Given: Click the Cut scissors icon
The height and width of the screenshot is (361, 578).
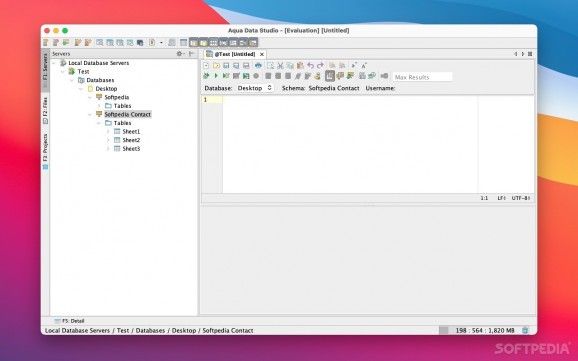Looking at the screenshot, I should (280, 66).
